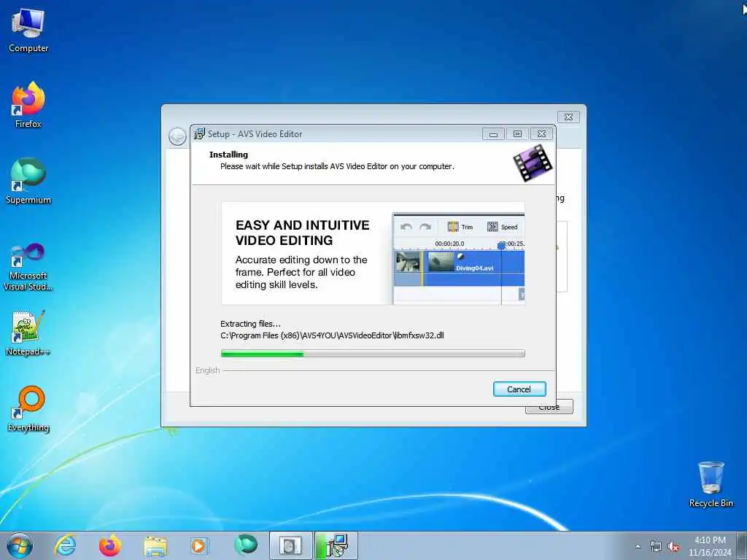Click the libmfxsw32.dll file path text
Image resolution: width=747 pixels, height=560 pixels.
coord(332,335)
